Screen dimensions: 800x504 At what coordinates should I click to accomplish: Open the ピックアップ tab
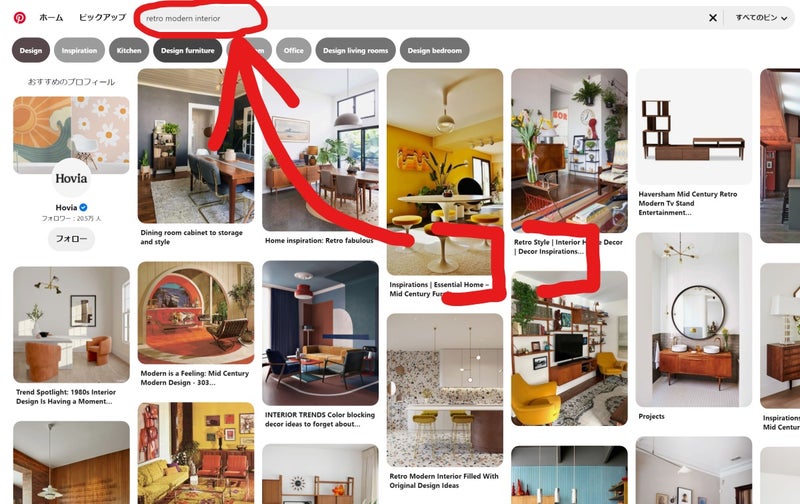[102, 17]
